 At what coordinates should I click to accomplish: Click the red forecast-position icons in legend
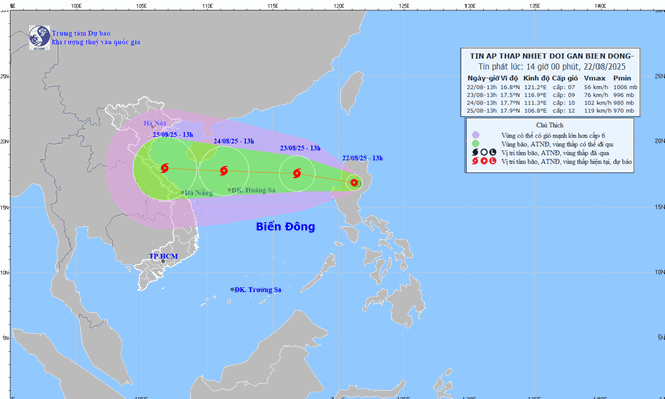point(484,161)
